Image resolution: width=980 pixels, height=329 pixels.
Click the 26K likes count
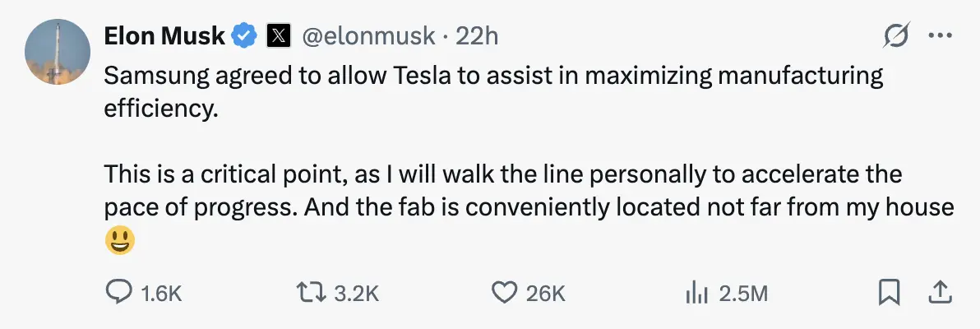546,294
